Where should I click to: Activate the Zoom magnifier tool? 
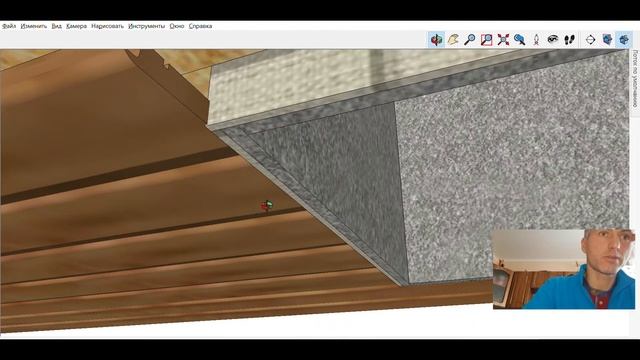pos(470,40)
